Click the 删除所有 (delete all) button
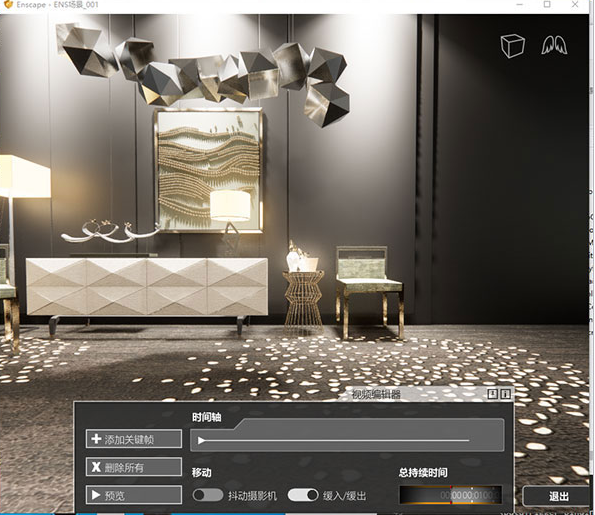 tap(134, 467)
